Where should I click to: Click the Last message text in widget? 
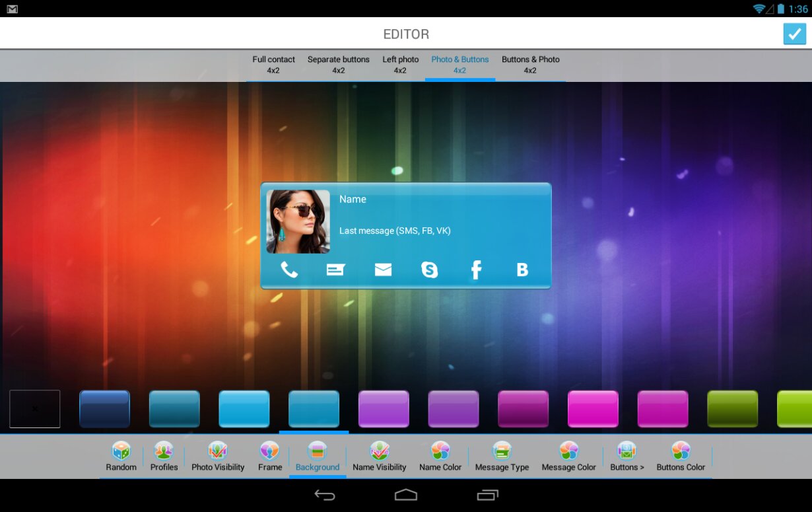click(x=395, y=231)
